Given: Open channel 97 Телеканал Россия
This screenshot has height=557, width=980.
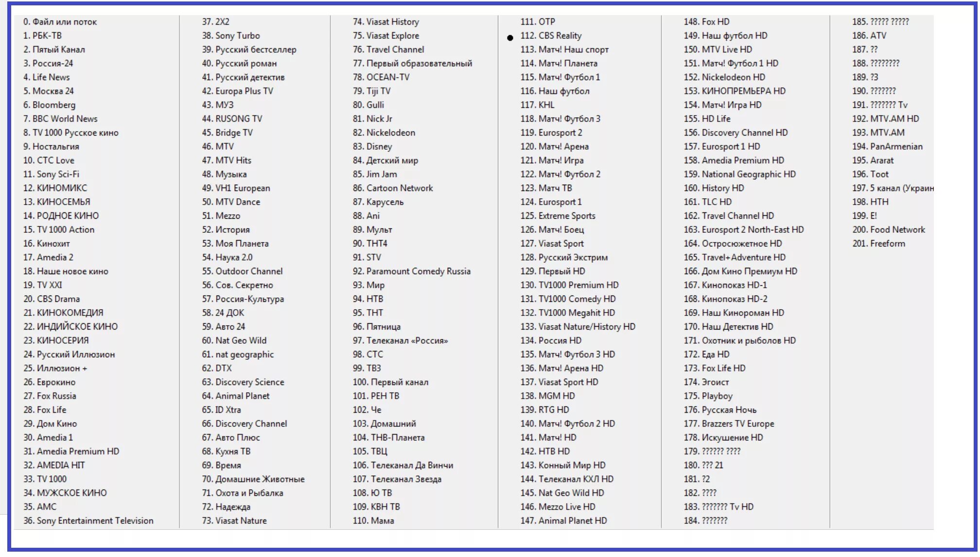Looking at the screenshot, I should click(x=418, y=342).
